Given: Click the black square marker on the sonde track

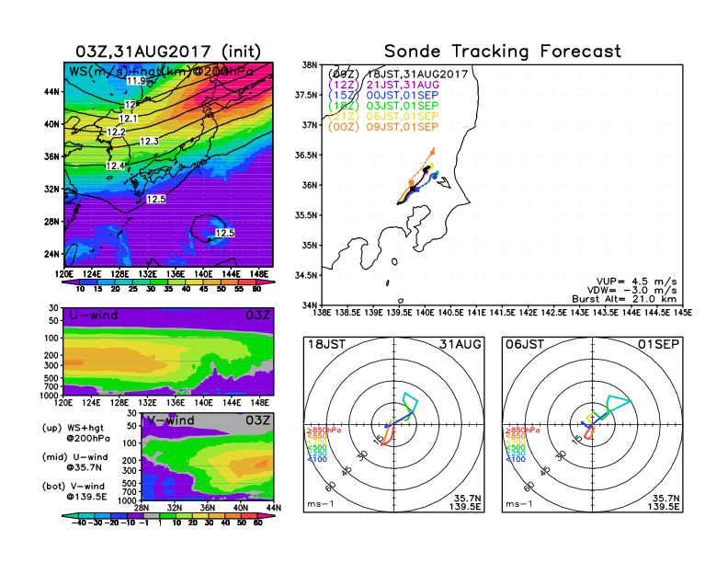Looking at the screenshot, I should pos(413,189).
